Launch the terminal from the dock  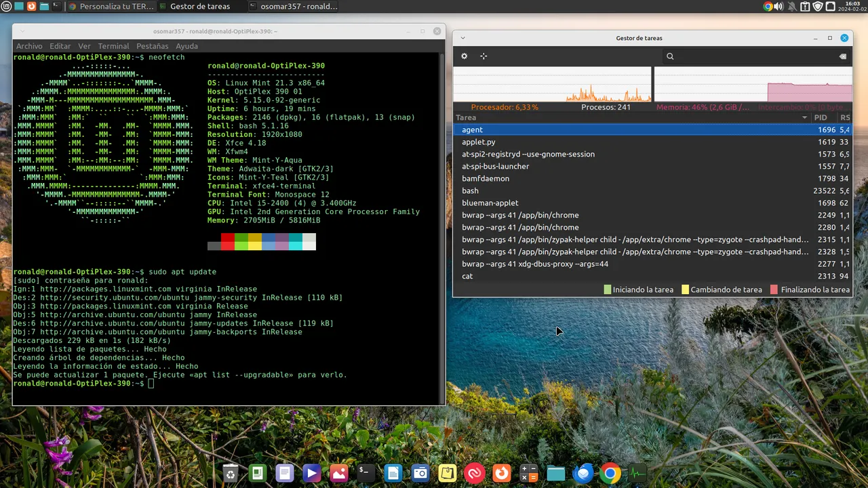[366, 474]
